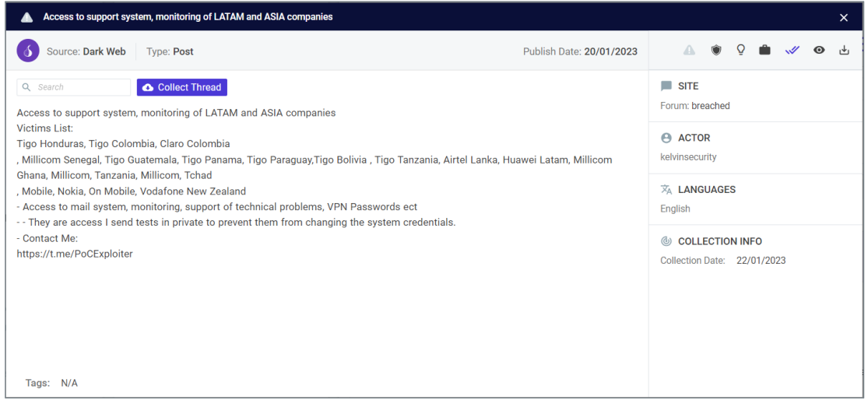
Task: Click the briefcase icon in toolbar
Action: 764,51
